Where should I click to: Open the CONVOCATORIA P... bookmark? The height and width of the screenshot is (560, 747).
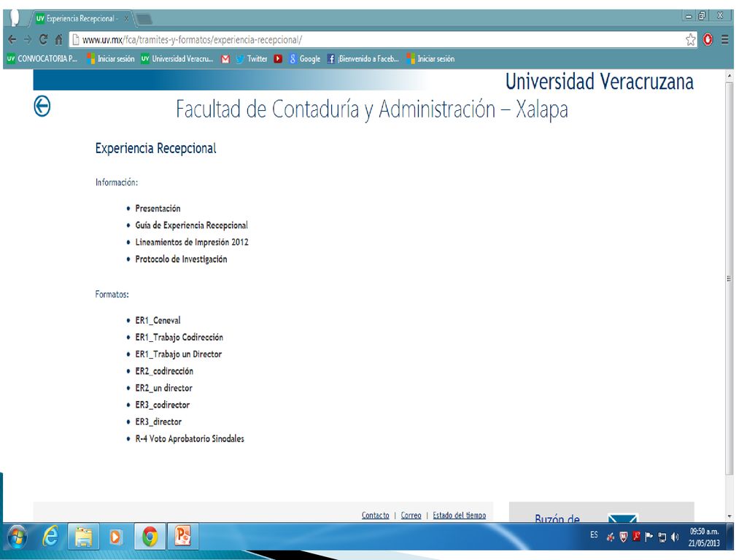click(42, 58)
